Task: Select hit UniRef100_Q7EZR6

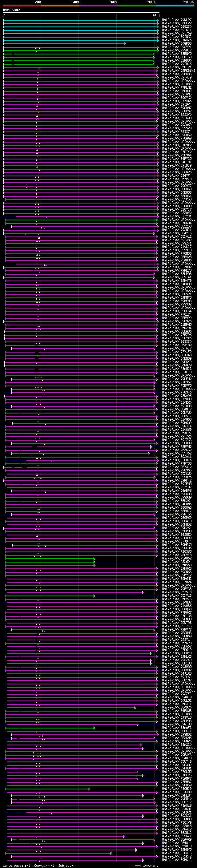Action: (x=177, y=335)
